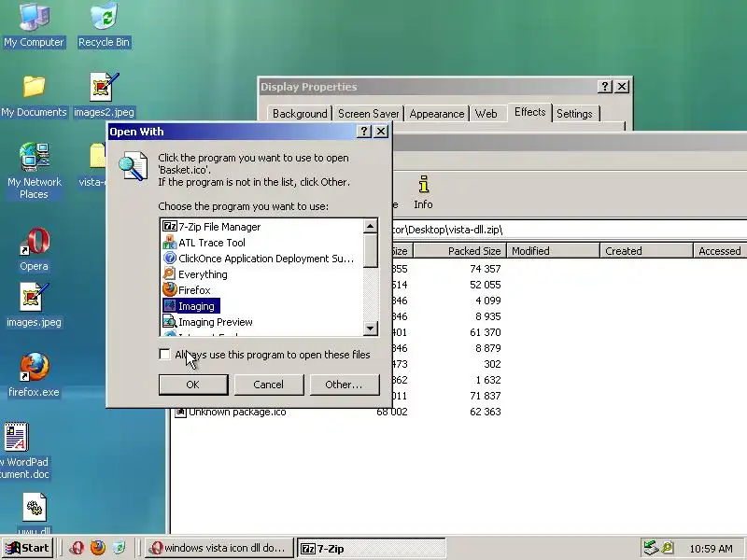Click the taskbar clock 10:59 AM
The image size is (747, 560).
click(x=711, y=549)
